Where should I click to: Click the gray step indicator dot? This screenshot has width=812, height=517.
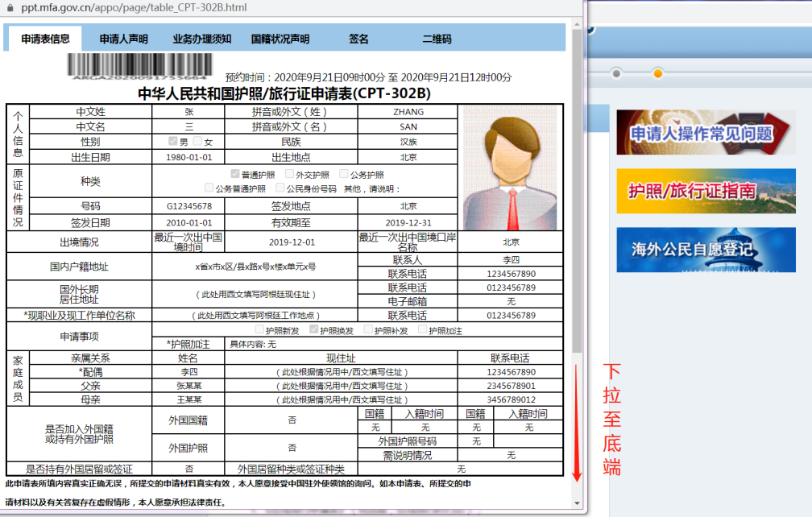point(616,73)
